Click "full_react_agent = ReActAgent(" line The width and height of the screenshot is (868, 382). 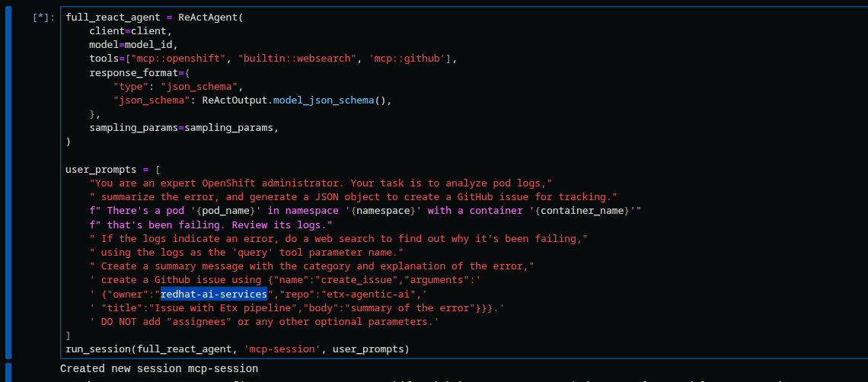click(155, 18)
